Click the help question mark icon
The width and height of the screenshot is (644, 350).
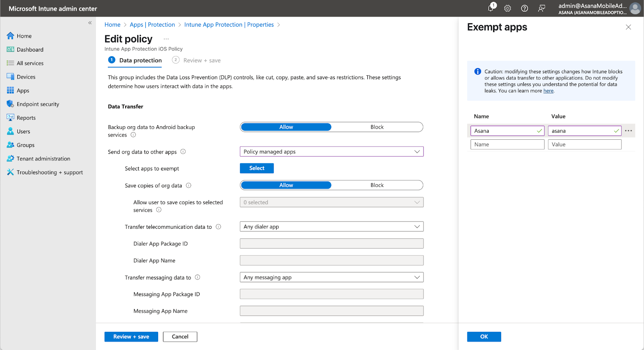pos(524,8)
